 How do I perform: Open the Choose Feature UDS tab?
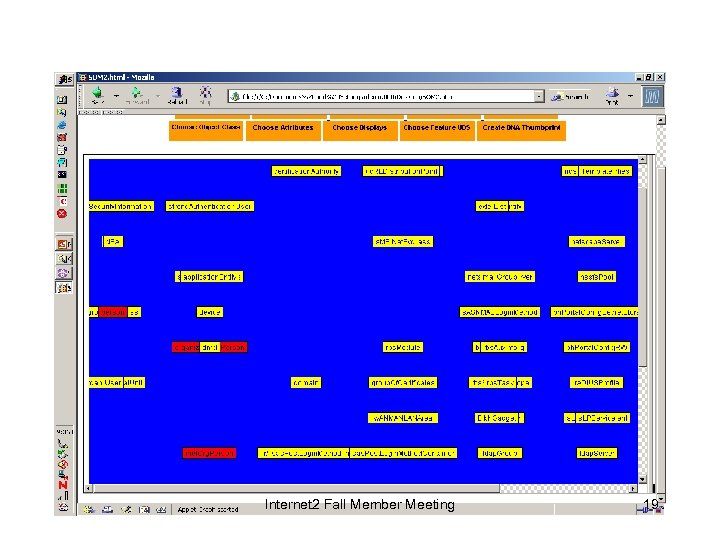(x=437, y=130)
